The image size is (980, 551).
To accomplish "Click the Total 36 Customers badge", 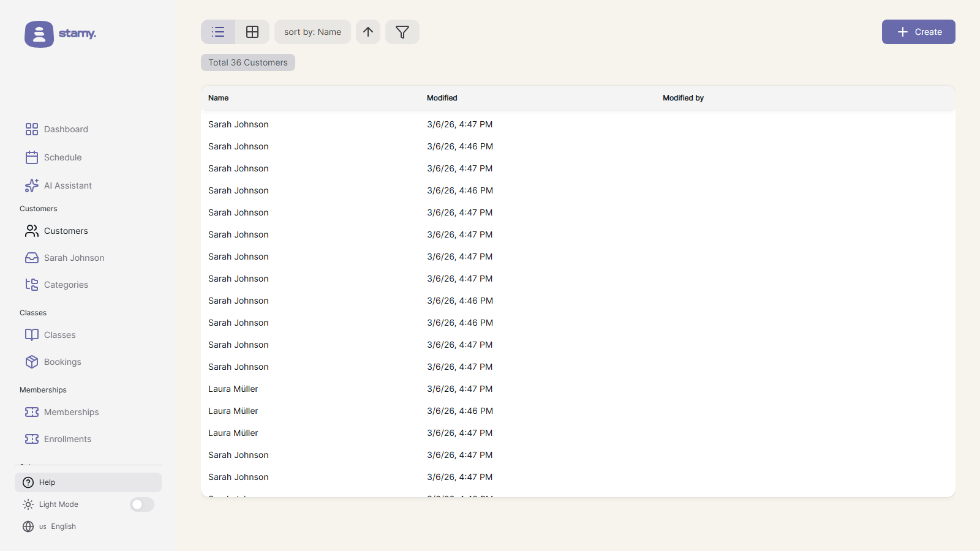I will [248, 62].
